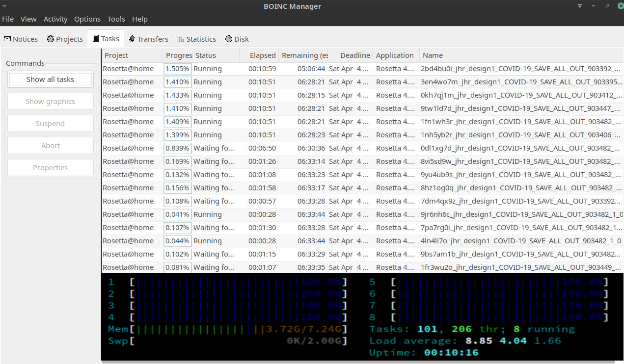Sort by the Progress column header
Image resolution: width=624 pixels, height=364 pixels.
tap(177, 55)
